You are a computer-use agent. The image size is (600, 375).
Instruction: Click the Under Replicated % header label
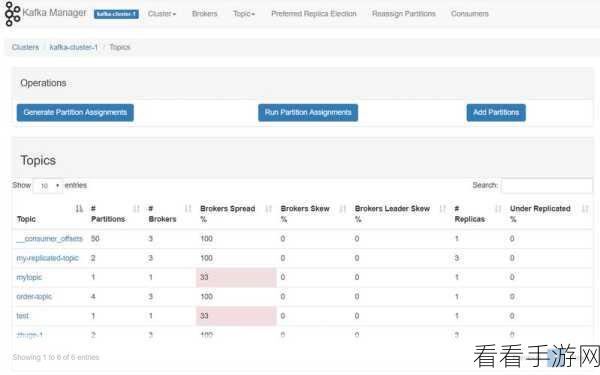540,214
